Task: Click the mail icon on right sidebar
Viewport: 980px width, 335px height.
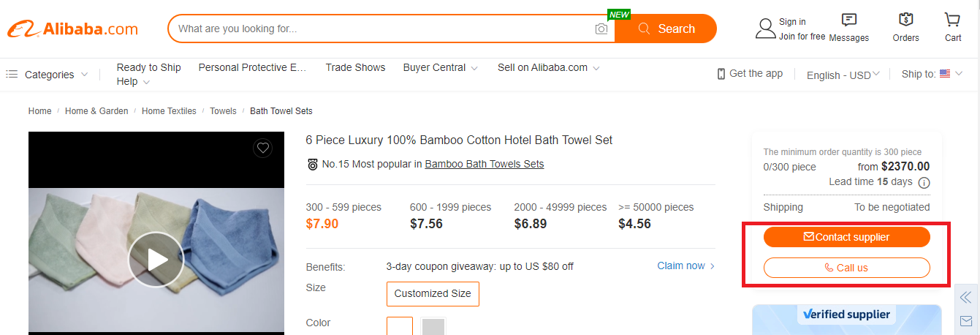Action: 966,321
